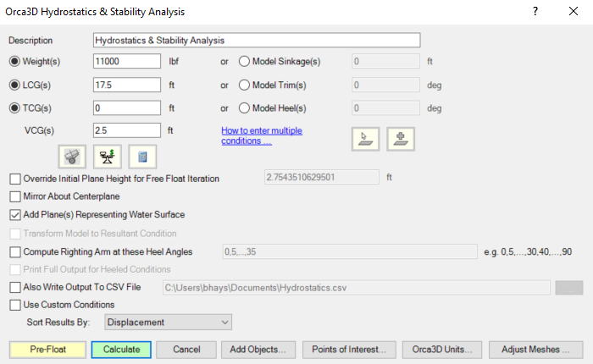Click the weight scale with dollar sign icon
Screen dimensions: 593x364
coord(108,157)
